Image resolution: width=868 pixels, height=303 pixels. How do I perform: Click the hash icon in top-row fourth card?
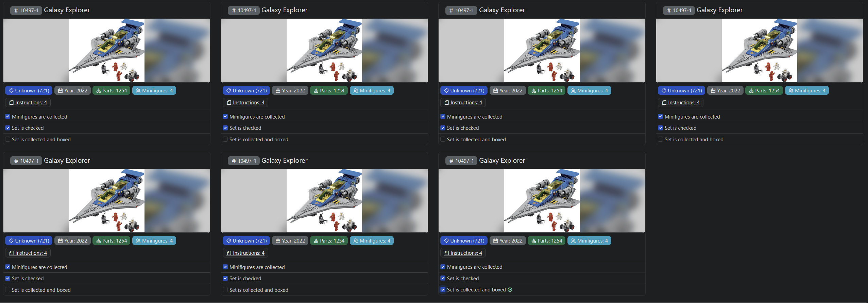[x=669, y=11]
